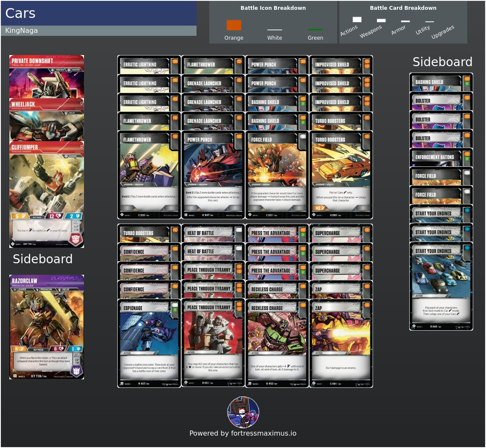This screenshot has width=486, height=448.
Task: Click the "White" chart label
Action: [275, 38]
